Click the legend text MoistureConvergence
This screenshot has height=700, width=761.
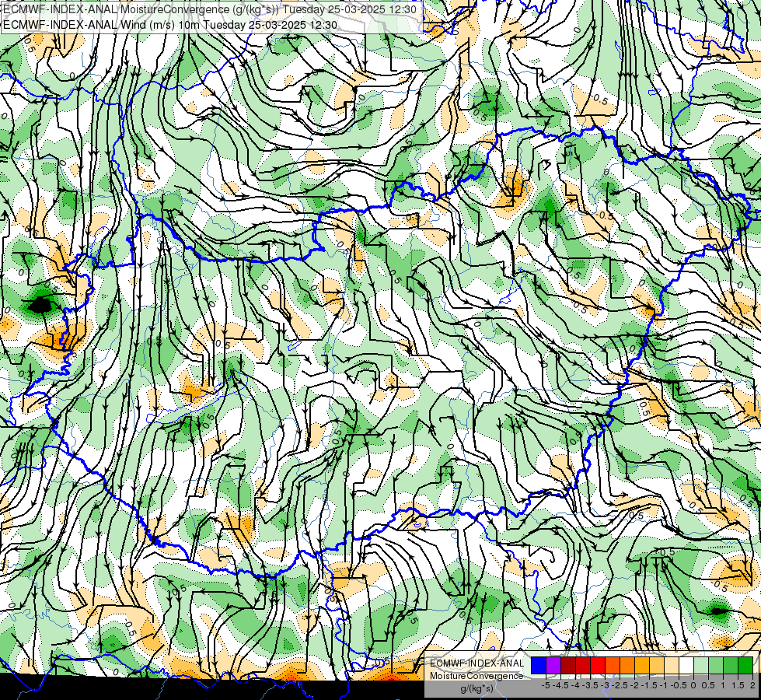tap(476, 676)
